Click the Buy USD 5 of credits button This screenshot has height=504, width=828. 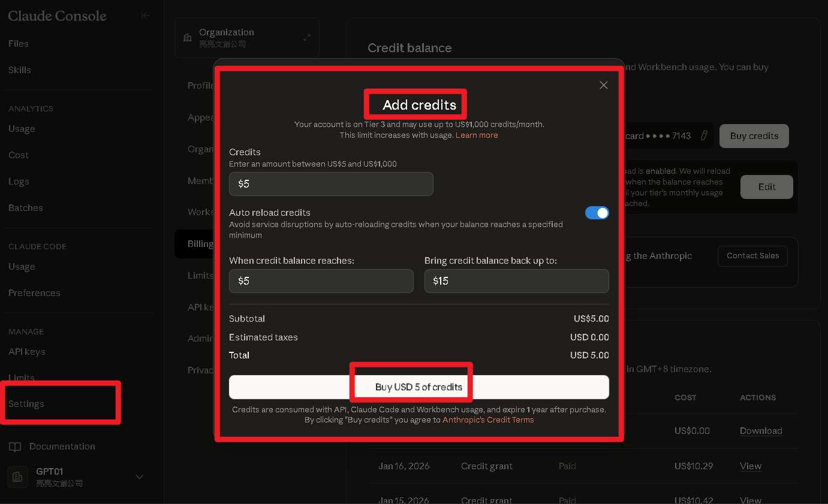pyautogui.click(x=411, y=387)
